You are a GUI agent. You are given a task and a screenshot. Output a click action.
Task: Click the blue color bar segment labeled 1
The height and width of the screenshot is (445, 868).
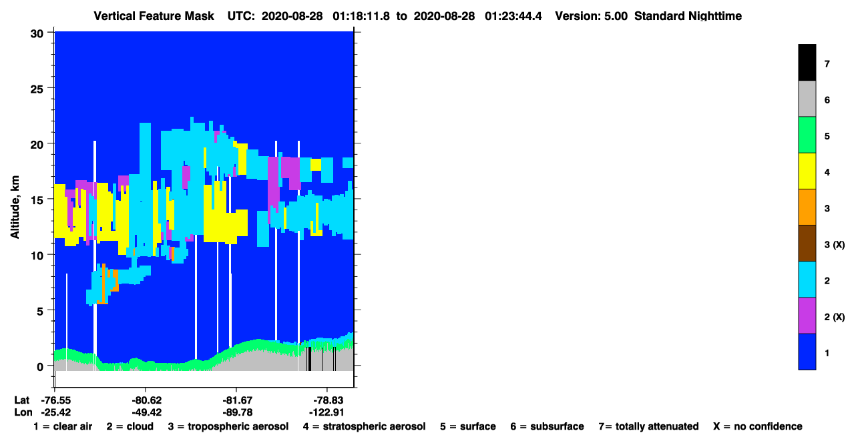807,351
